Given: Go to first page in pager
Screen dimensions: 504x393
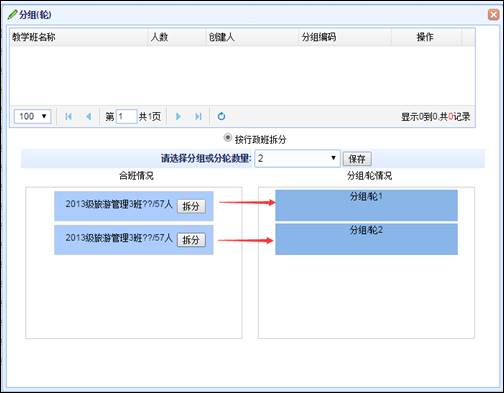Looking at the screenshot, I should pyautogui.click(x=69, y=116).
